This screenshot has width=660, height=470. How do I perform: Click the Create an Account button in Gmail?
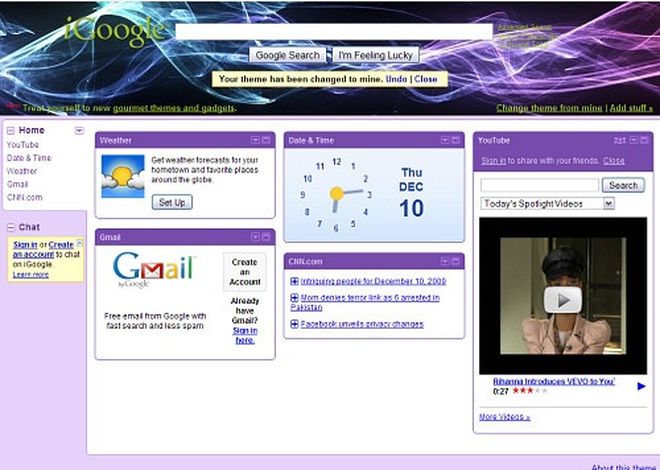[x=245, y=272]
